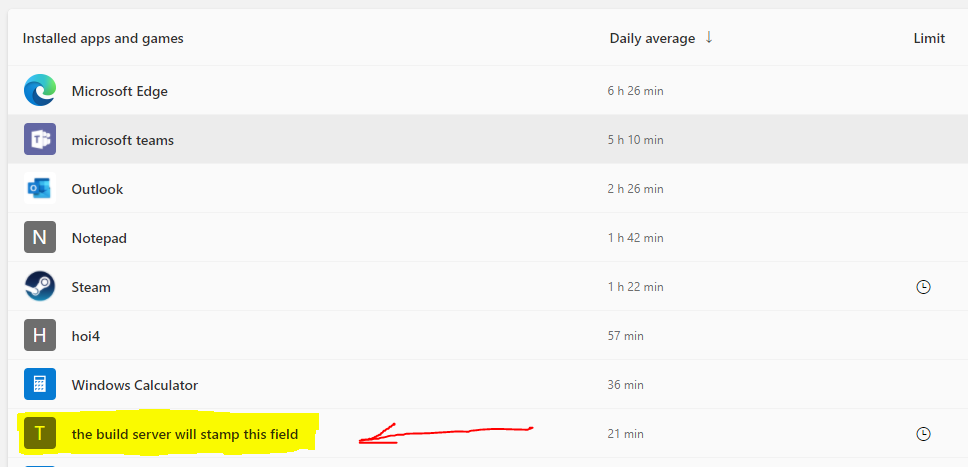Screen dimensions: 968x467
Task: Click the hoi4 'H' icon
Action: [40, 335]
